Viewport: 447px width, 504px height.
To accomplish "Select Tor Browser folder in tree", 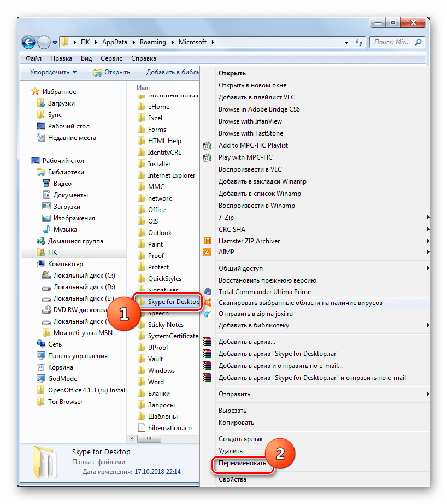I will (65, 402).
